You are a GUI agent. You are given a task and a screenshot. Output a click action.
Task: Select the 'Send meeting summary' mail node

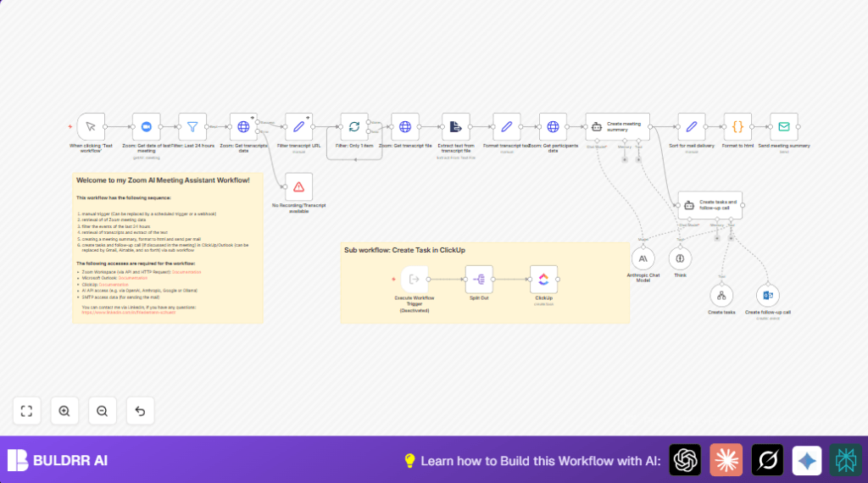pyautogui.click(x=784, y=127)
